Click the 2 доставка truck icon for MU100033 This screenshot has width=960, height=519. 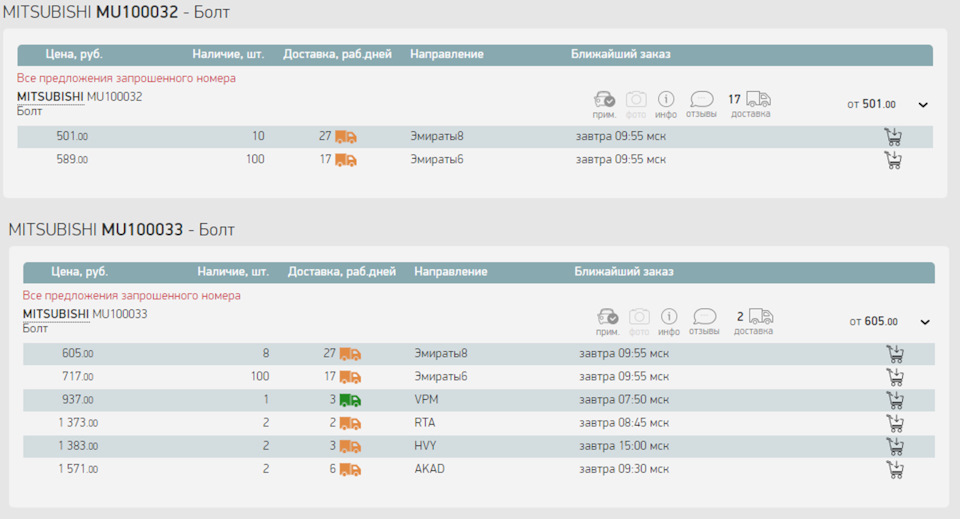point(761,316)
